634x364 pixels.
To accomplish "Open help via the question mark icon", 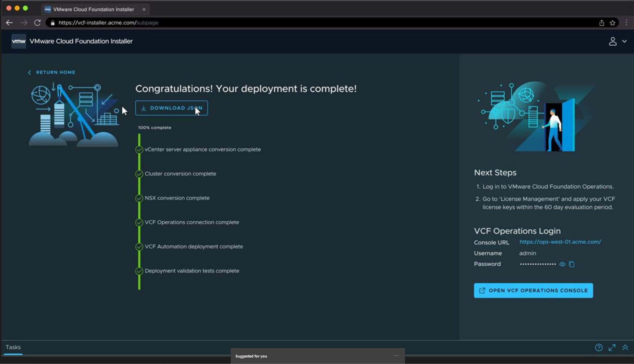I will pyautogui.click(x=599, y=348).
